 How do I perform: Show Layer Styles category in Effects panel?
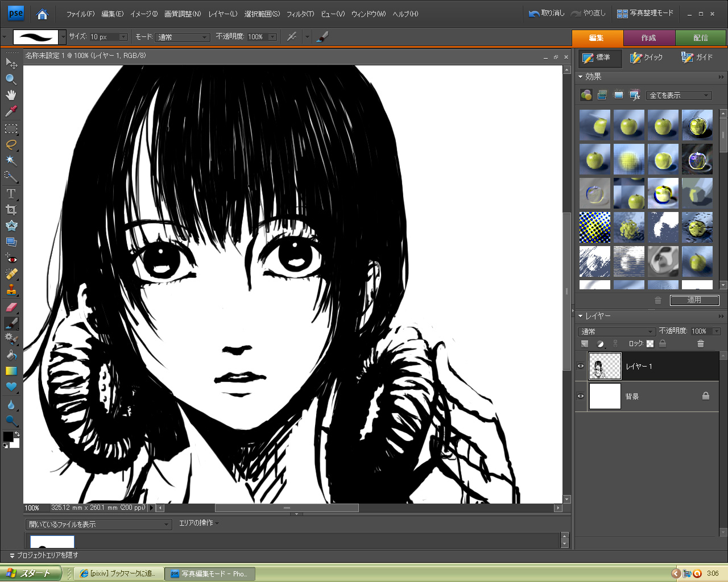point(602,95)
